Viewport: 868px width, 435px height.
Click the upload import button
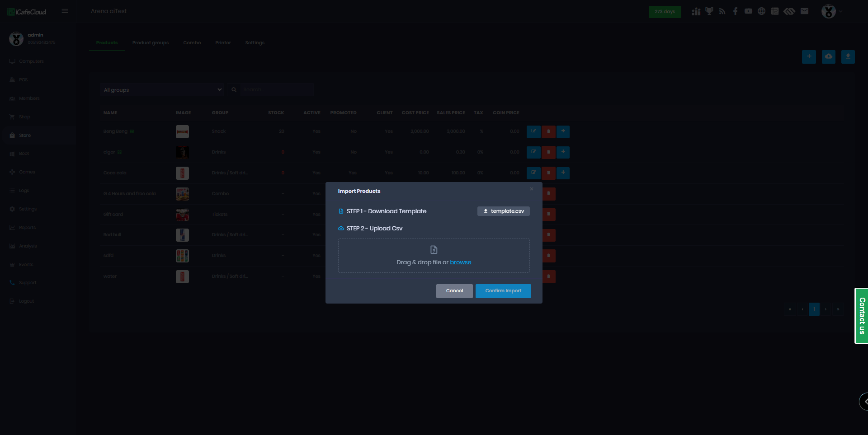(x=848, y=56)
